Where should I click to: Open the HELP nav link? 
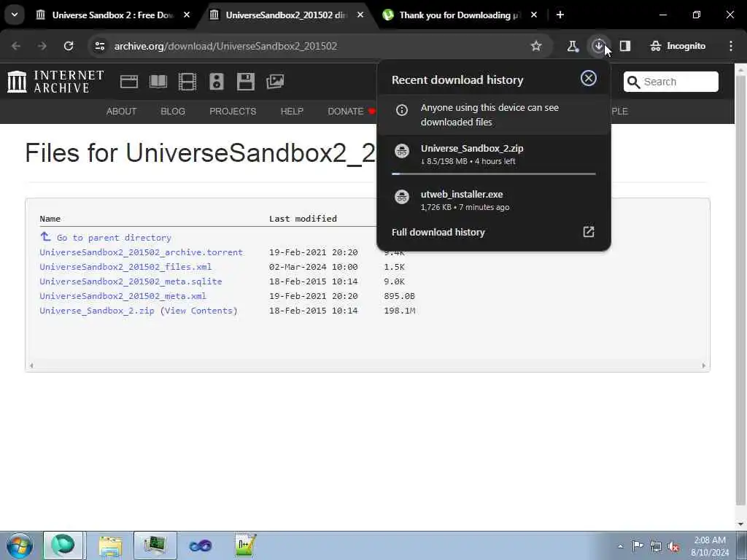(x=292, y=111)
